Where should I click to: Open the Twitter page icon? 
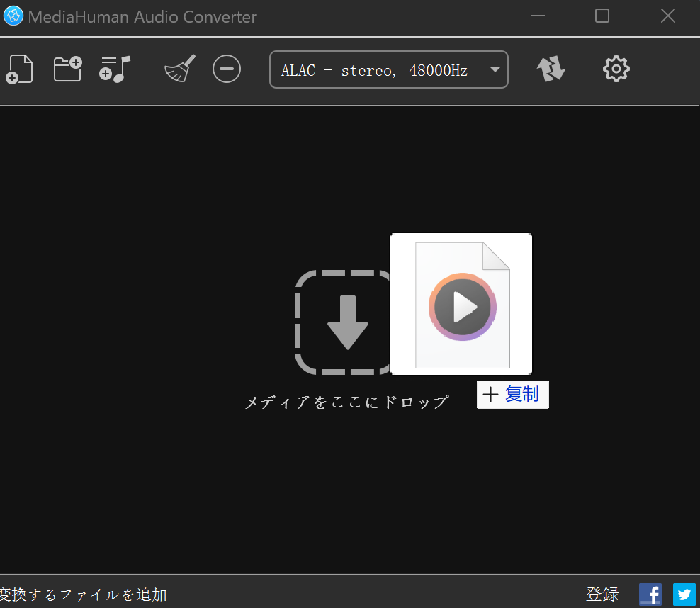(684, 594)
